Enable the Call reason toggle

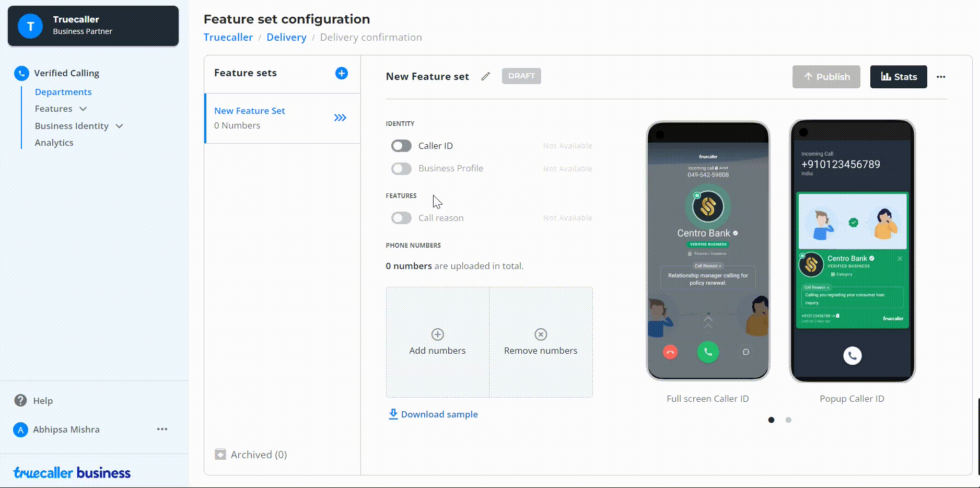click(401, 218)
